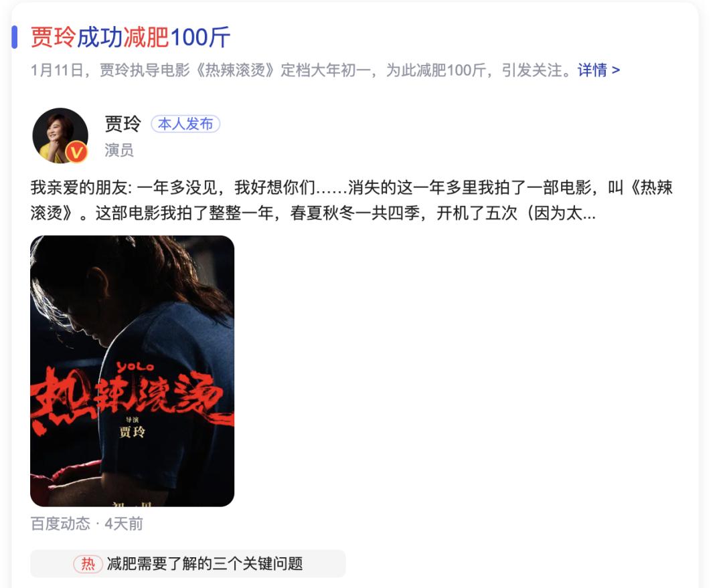
Task: Click the orange V verified badge on avatar
Action: [x=76, y=152]
